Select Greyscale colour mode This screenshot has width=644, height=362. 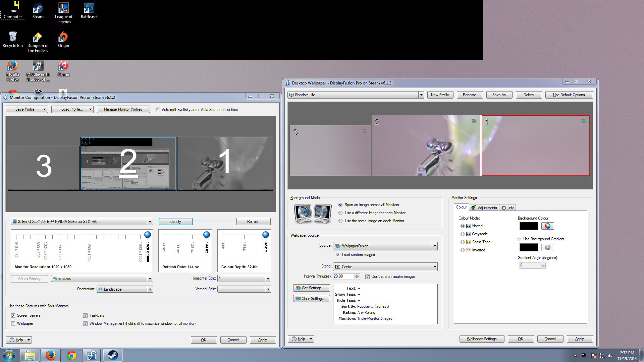(463, 234)
